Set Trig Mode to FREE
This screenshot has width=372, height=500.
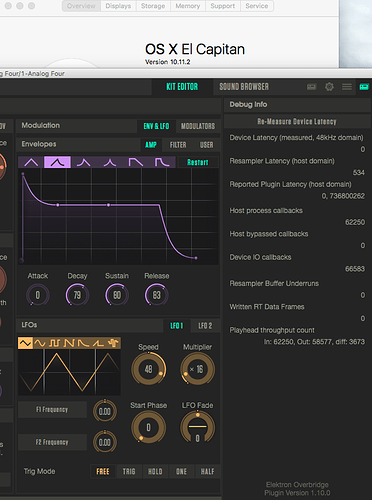pyautogui.click(x=103, y=471)
